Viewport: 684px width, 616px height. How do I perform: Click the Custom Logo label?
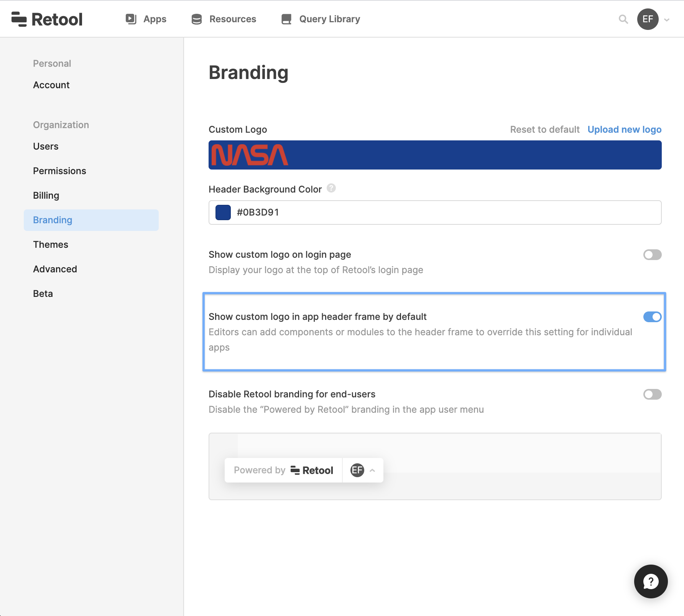(x=238, y=130)
